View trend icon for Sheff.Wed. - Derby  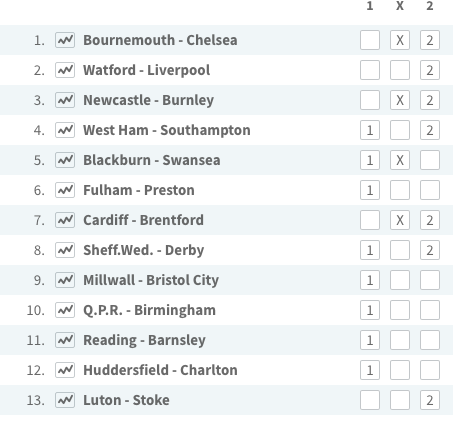point(65,250)
